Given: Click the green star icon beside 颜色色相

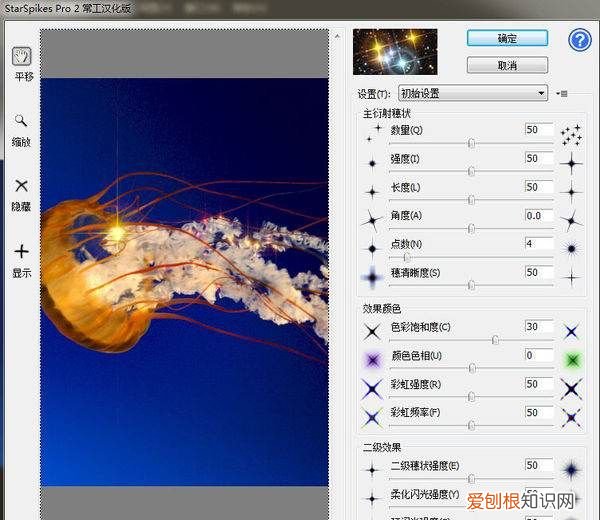Looking at the screenshot, I should point(572,359).
